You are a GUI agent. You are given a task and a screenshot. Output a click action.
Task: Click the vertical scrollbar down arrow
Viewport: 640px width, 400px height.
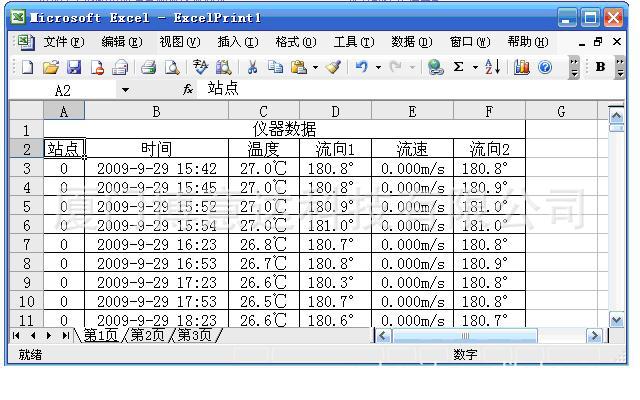click(616, 320)
